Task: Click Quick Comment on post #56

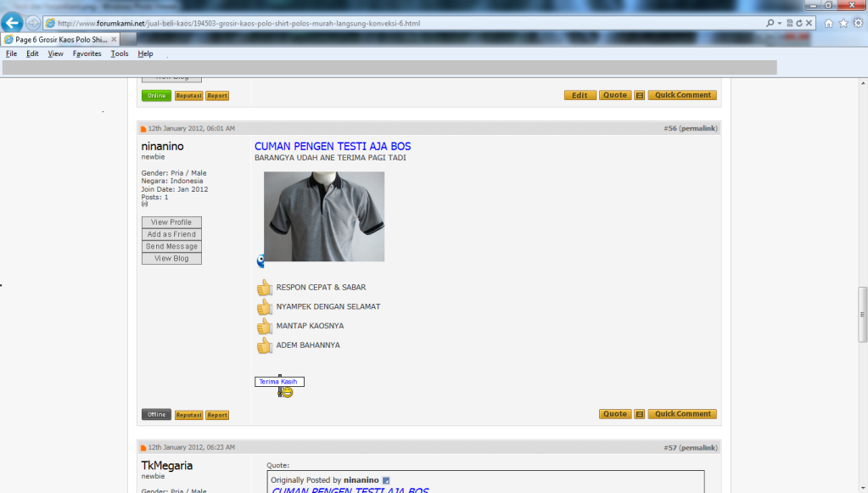Action: click(682, 414)
